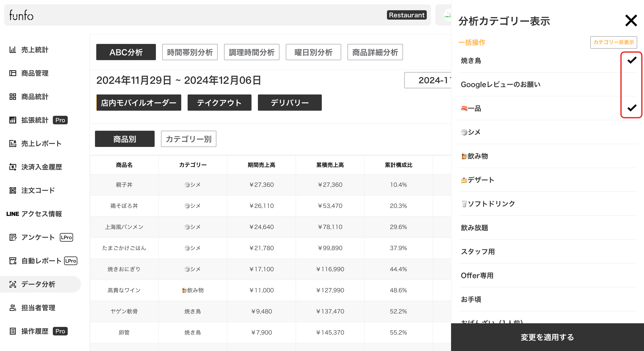Click the ヤゲン軟骨 product cell

[x=124, y=311]
